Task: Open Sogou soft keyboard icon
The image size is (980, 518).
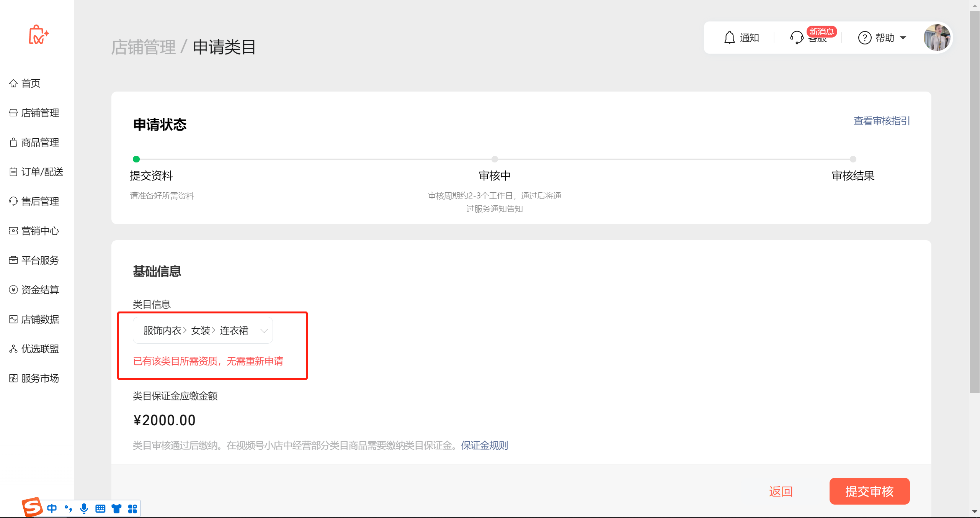Action: [x=100, y=508]
